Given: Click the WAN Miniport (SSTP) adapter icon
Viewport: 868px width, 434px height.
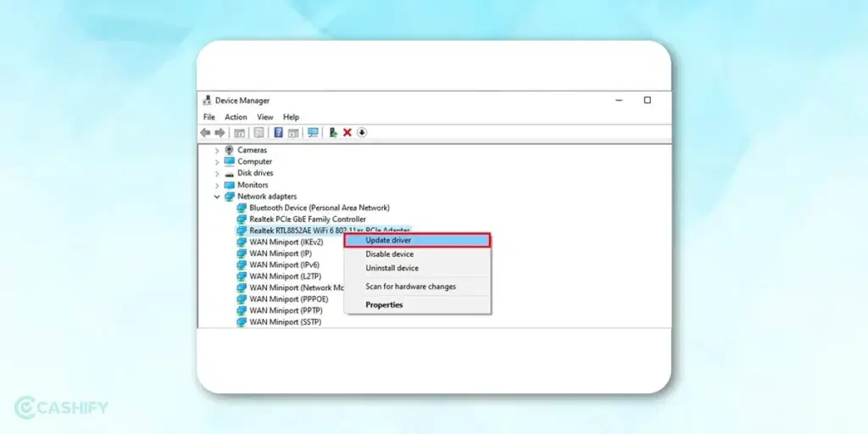Looking at the screenshot, I should pyautogui.click(x=242, y=321).
